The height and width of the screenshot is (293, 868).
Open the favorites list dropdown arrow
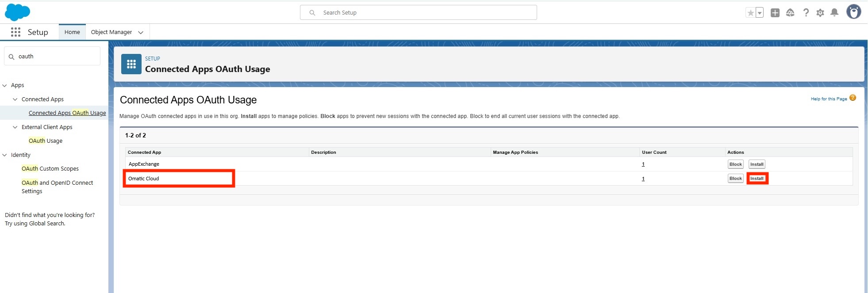(x=760, y=13)
